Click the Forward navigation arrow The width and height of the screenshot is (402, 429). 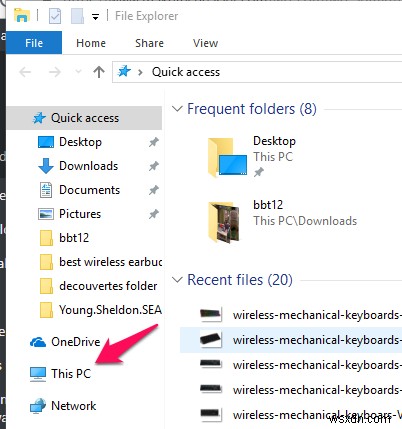click(55, 72)
